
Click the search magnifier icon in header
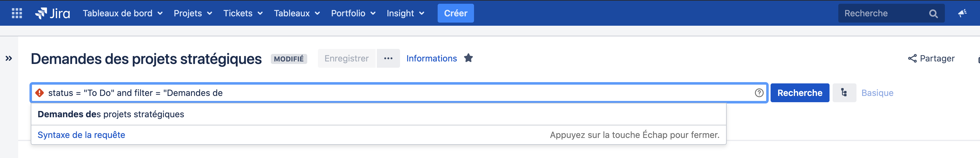pos(933,14)
